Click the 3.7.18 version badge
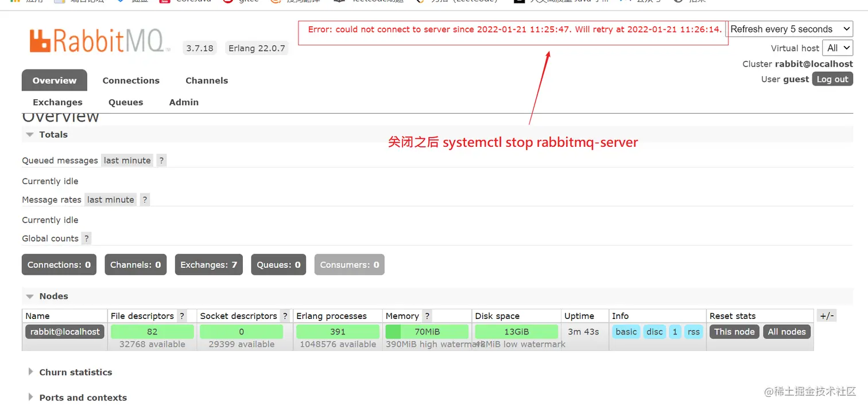 pos(200,48)
